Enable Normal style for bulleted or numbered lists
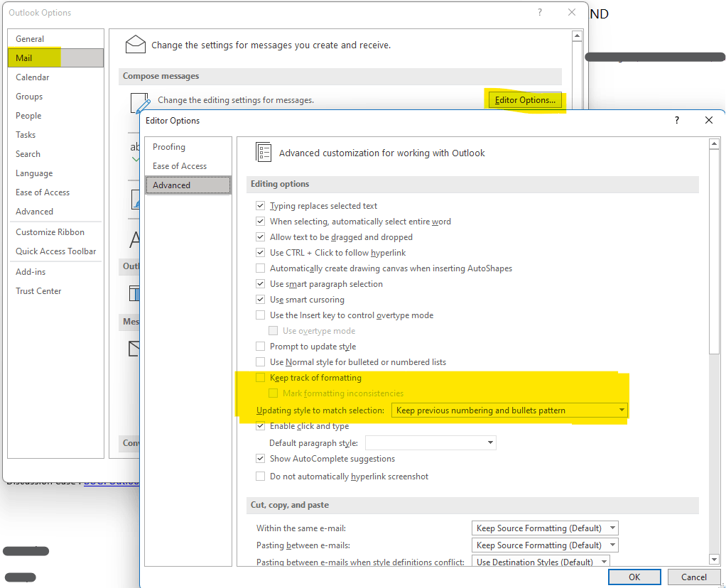Screen dimensions: 726x588 (x=261, y=362)
